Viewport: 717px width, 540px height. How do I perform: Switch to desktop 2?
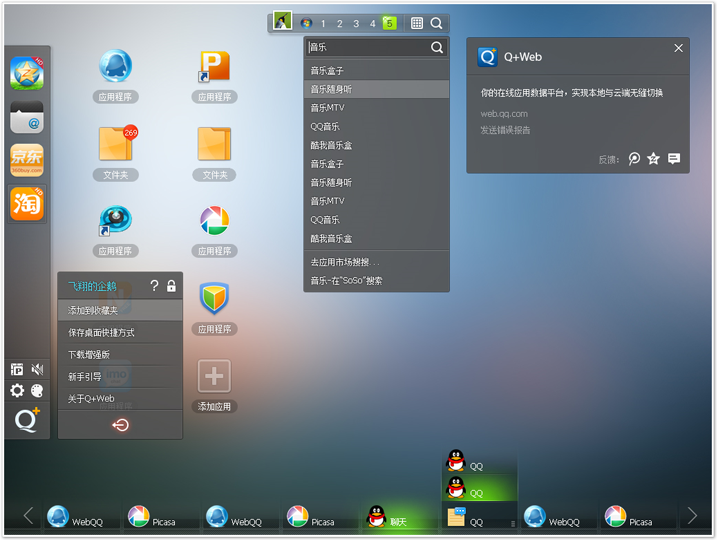coord(339,24)
